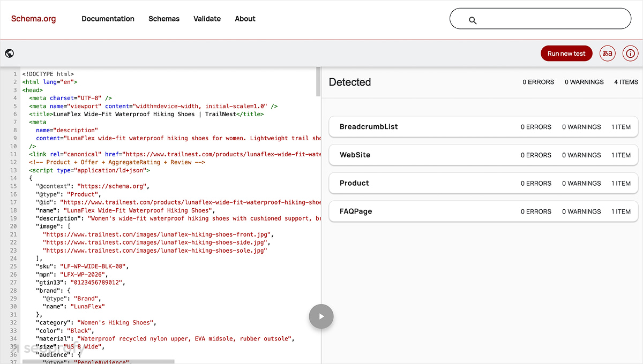Click the '"@type": "Product"' code line
643x364 pixels.
pos(68,194)
